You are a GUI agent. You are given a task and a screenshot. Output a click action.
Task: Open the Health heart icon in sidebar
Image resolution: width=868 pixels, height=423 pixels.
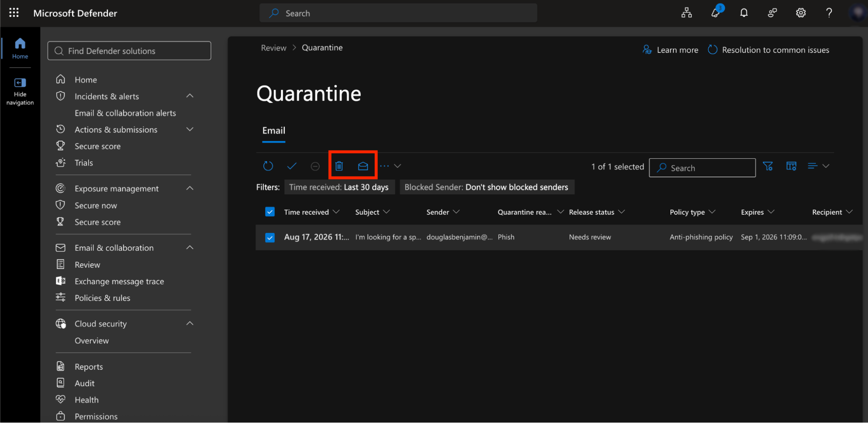[61, 399]
